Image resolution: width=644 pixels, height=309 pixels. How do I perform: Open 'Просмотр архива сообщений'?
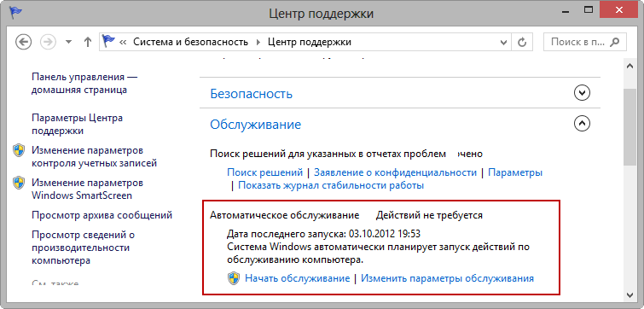point(102,215)
